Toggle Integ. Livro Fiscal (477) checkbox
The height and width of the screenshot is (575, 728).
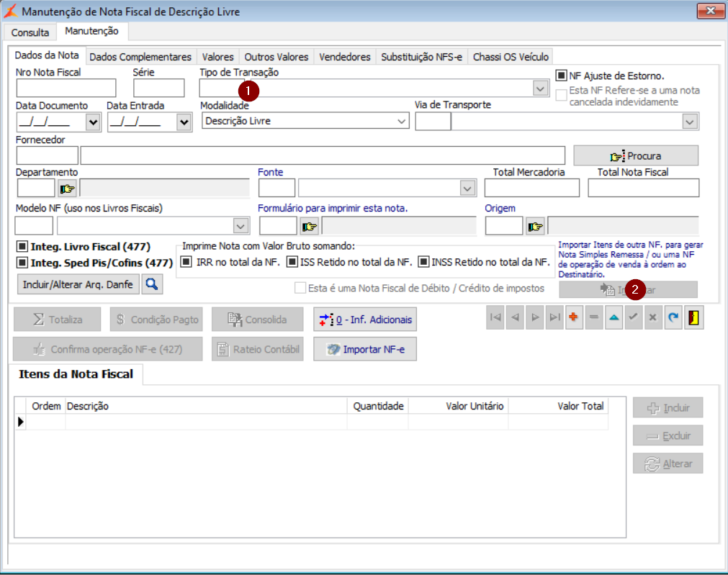click(x=22, y=247)
